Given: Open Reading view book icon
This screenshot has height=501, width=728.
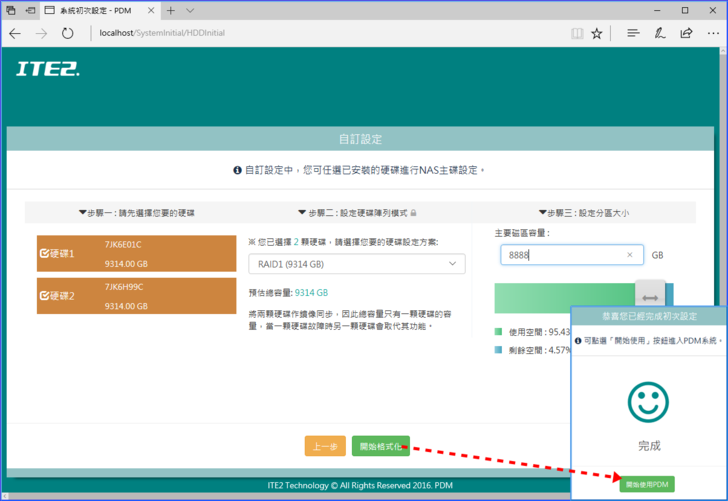Looking at the screenshot, I should tap(577, 33).
